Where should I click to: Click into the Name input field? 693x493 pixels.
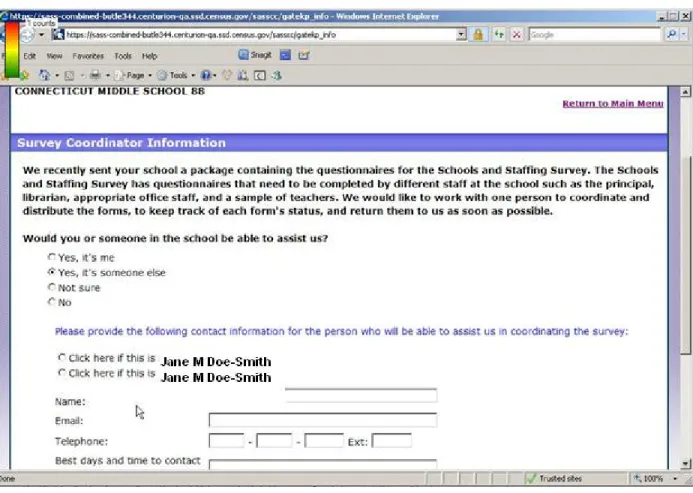tap(361, 395)
